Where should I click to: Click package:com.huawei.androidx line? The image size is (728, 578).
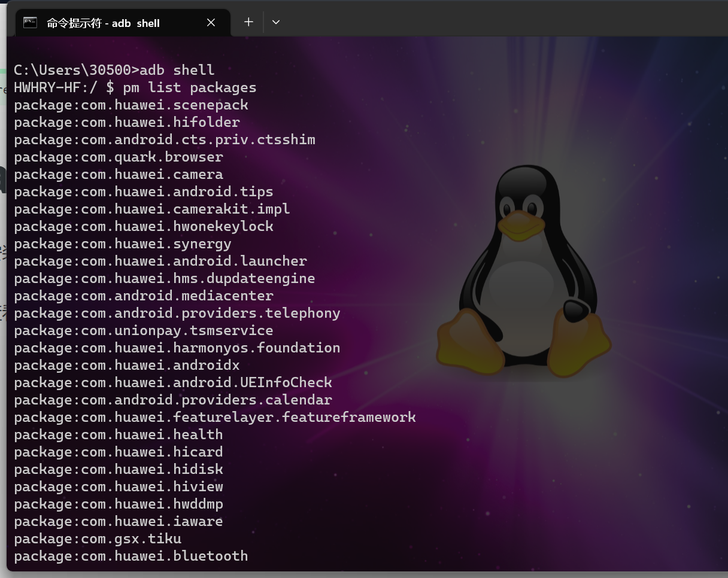127,365
